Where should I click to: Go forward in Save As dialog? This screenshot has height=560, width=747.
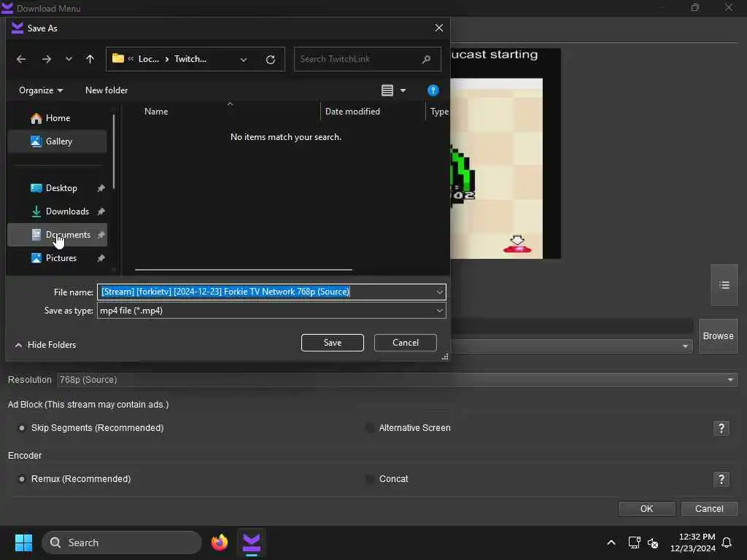coord(46,59)
